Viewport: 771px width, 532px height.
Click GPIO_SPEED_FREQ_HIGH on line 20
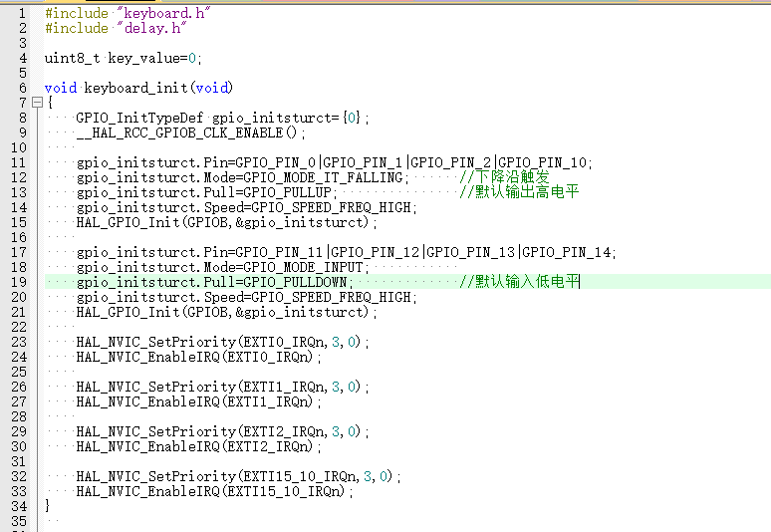point(331,298)
